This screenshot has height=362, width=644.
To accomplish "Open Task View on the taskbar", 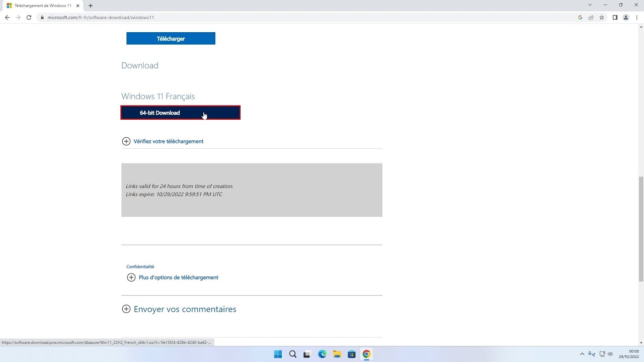I will pyautogui.click(x=307, y=354).
